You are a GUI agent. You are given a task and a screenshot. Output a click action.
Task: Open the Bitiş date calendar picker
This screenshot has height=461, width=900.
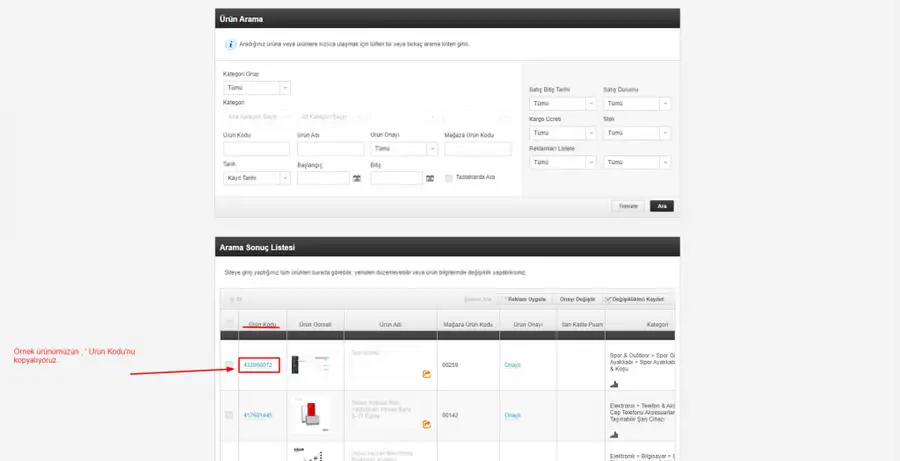430,179
